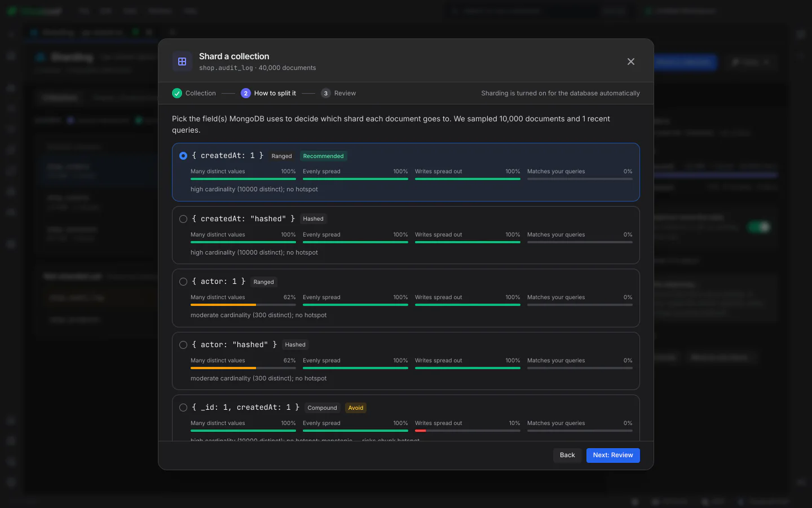Click the Ranged badge next to { actor: 1 }
This screenshot has width=812, height=508.
click(x=263, y=282)
